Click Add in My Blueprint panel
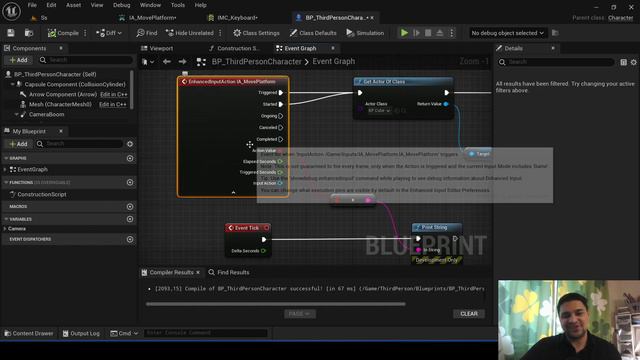Screen dimensions: 640x360 [x=18, y=144]
